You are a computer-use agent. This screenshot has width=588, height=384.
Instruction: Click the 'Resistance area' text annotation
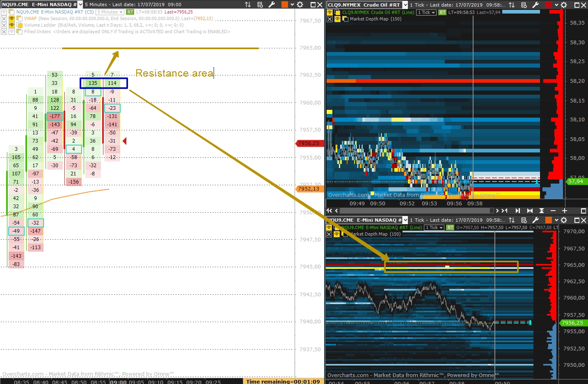(174, 73)
